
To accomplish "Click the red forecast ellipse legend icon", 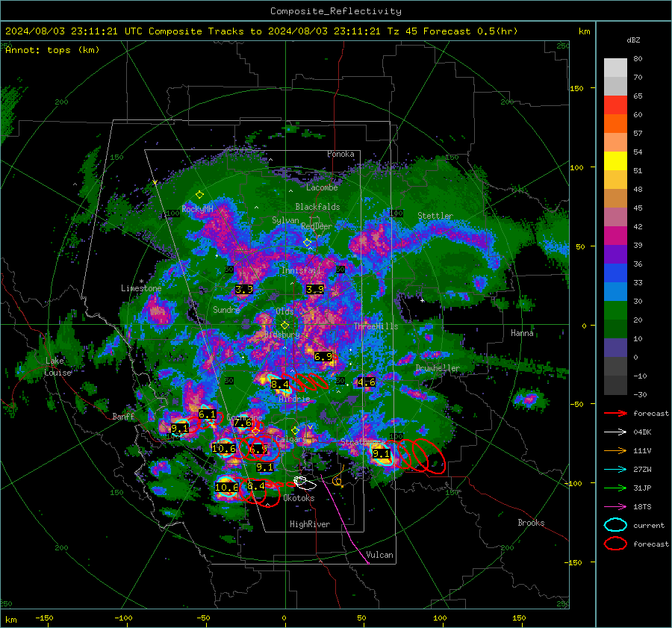I will (x=615, y=544).
